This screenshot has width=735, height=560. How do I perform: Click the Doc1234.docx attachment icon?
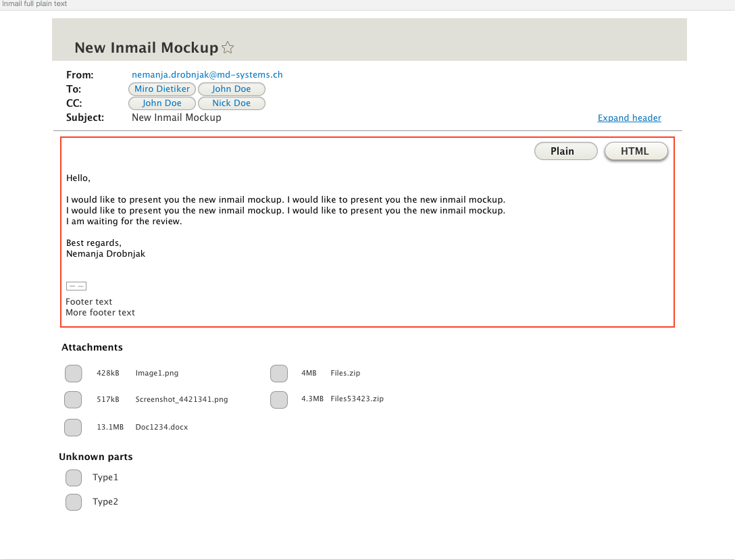(x=73, y=428)
